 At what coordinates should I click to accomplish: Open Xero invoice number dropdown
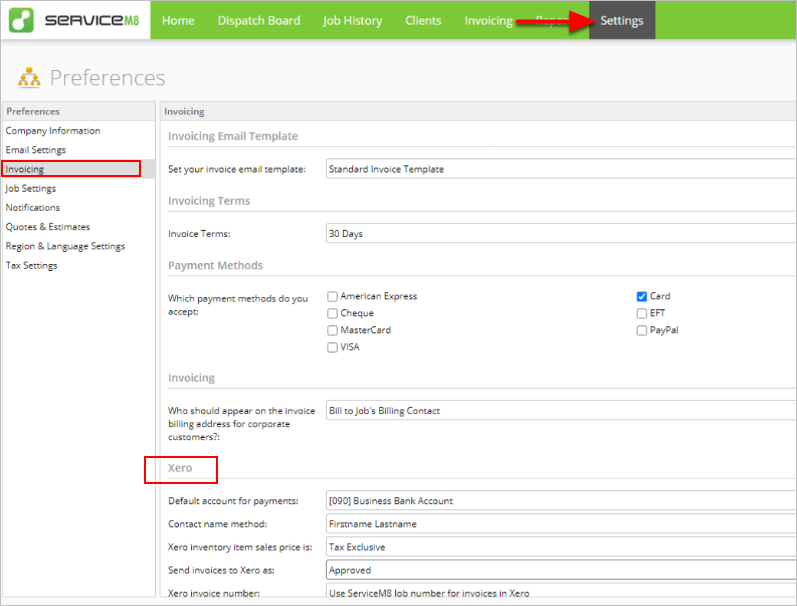[561, 590]
